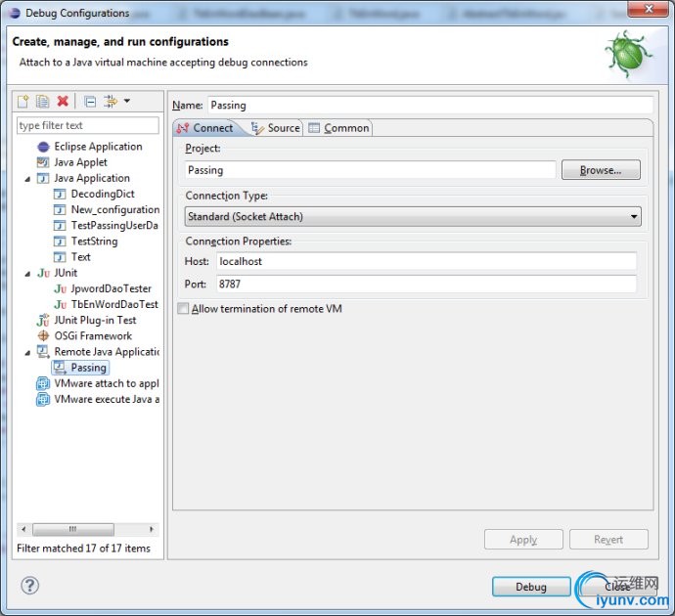Collapse the Java Application tree node
Image resolution: width=675 pixels, height=616 pixels.
tap(27, 179)
